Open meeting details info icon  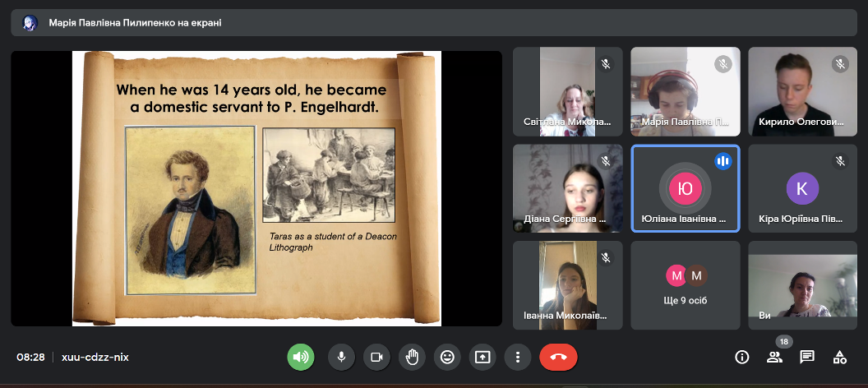coord(741,357)
